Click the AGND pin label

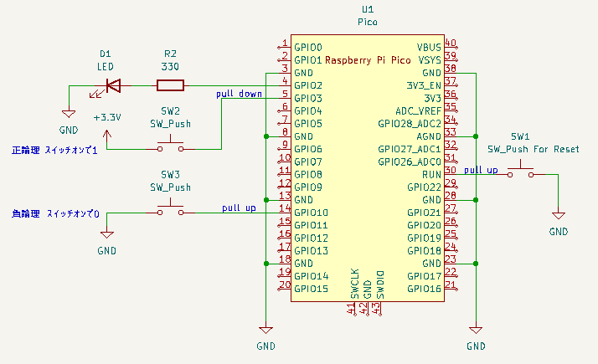point(429,136)
